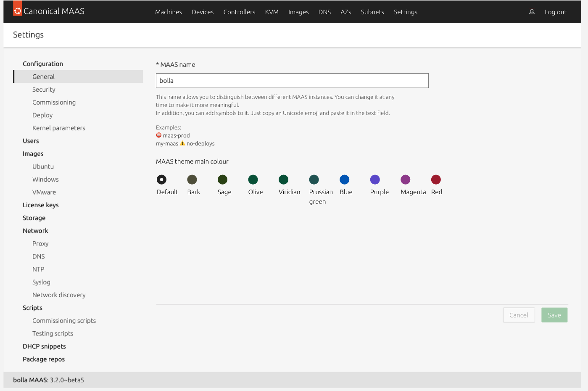Open DNS in the top navigation bar

324,12
